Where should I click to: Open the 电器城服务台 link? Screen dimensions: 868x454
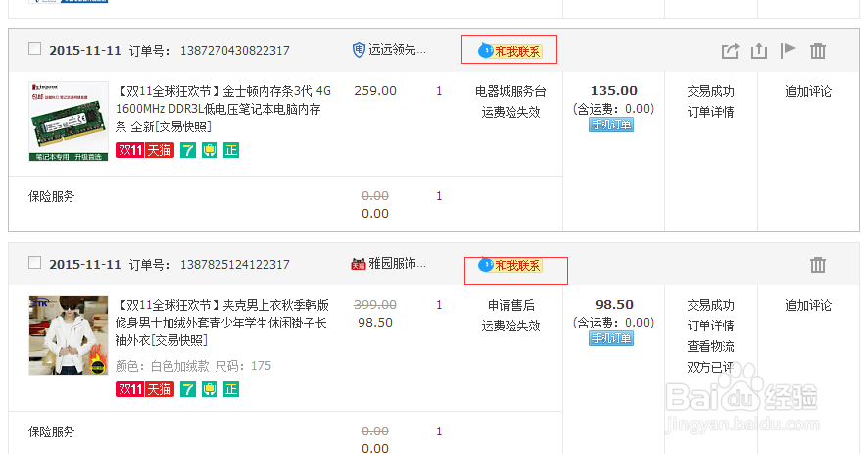pos(510,91)
